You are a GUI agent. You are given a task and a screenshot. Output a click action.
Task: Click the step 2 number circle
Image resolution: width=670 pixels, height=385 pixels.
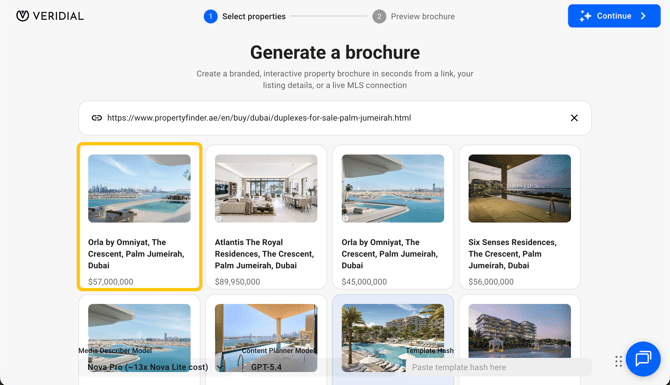pos(379,16)
